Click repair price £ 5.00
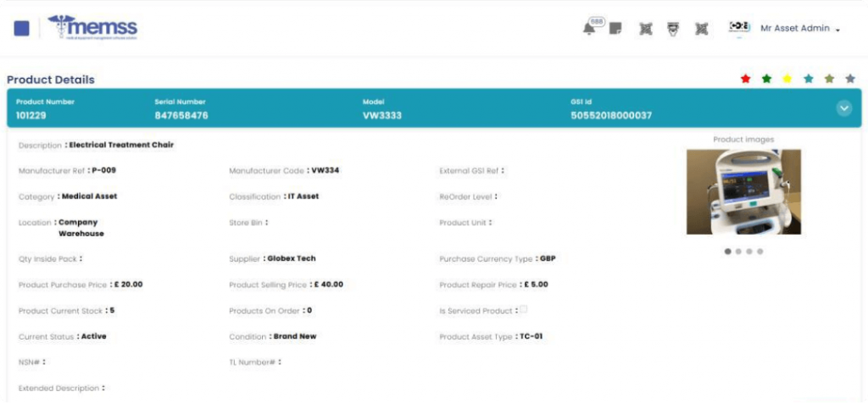868x403 pixels. click(537, 284)
